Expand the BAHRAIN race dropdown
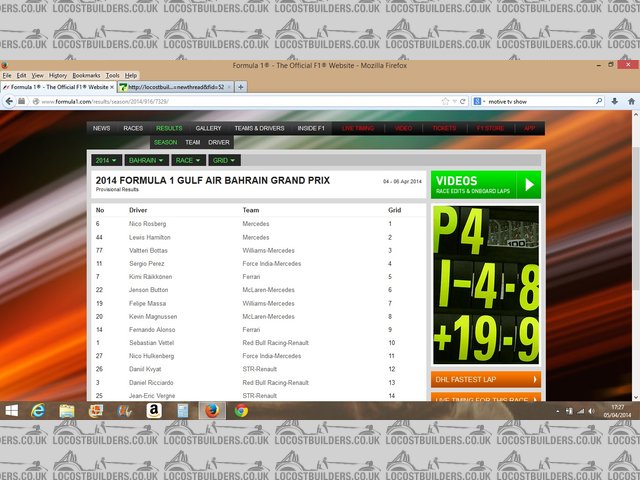The width and height of the screenshot is (640, 480). [x=146, y=160]
